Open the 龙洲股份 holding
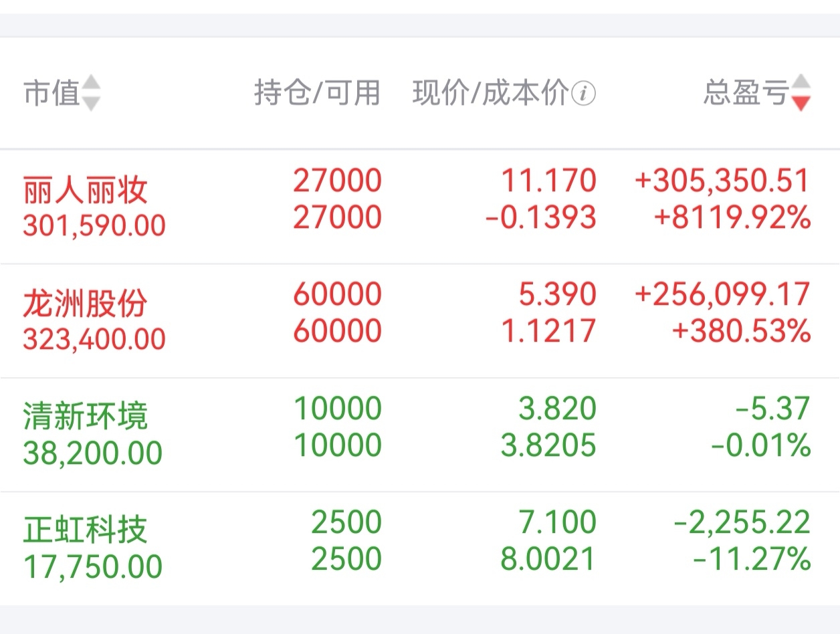840x634 pixels. point(85,304)
